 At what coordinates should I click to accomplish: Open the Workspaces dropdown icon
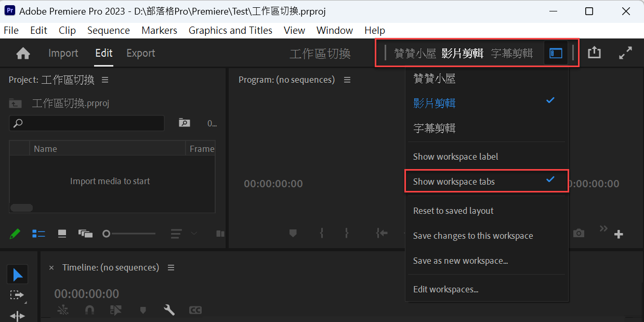556,53
